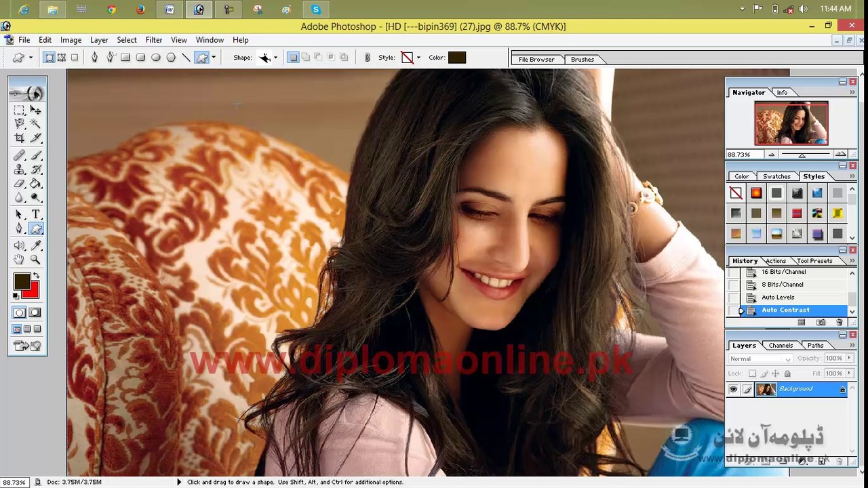Click the Navigator image thumbnail
Viewport: 868px width, 488px height.
[x=791, y=123]
